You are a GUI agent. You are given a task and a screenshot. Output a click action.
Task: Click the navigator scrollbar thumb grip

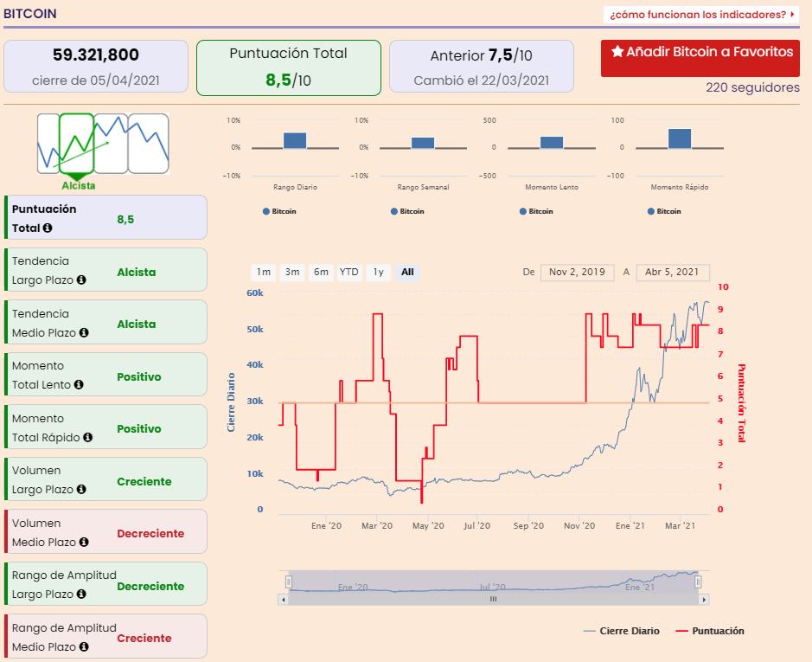click(494, 600)
